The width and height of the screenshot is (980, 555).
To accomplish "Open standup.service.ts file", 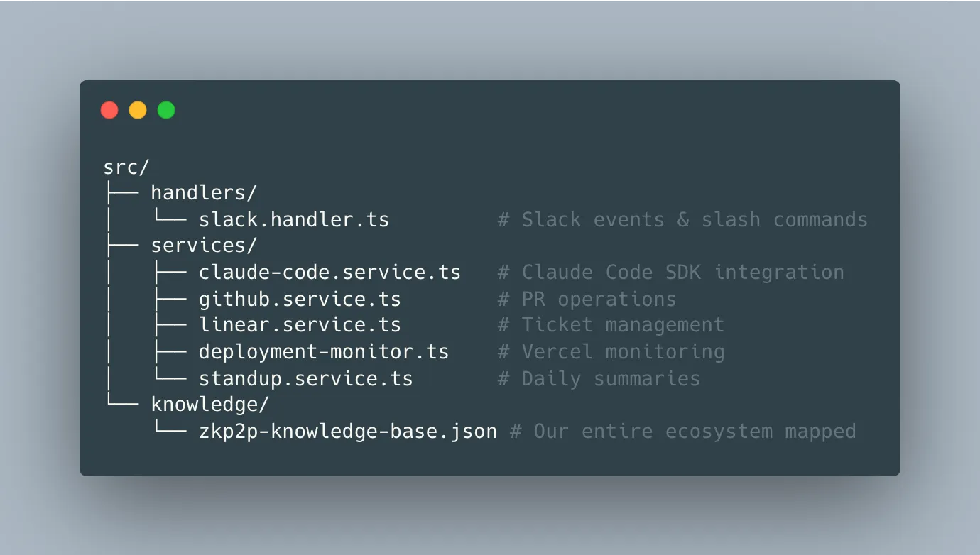I will point(305,379).
